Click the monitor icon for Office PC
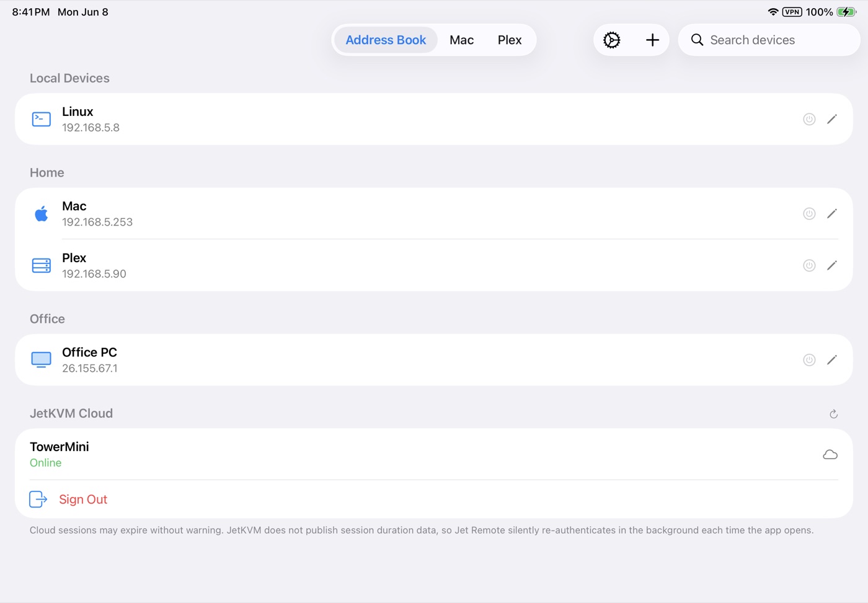This screenshot has height=603, width=868. pos(42,359)
